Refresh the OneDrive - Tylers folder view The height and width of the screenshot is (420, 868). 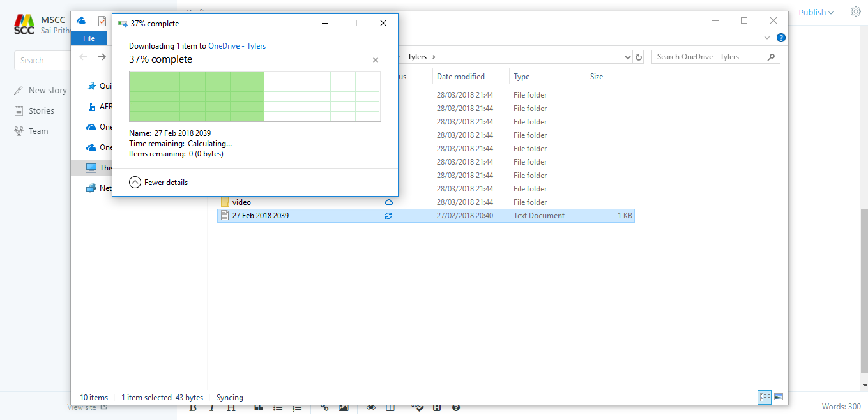(x=639, y=57)
